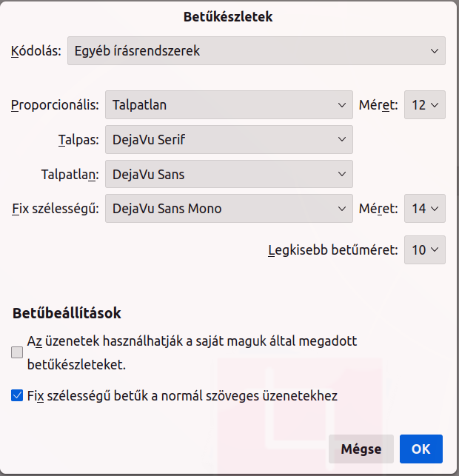Click the Talpatlan: label

[70, 174]
